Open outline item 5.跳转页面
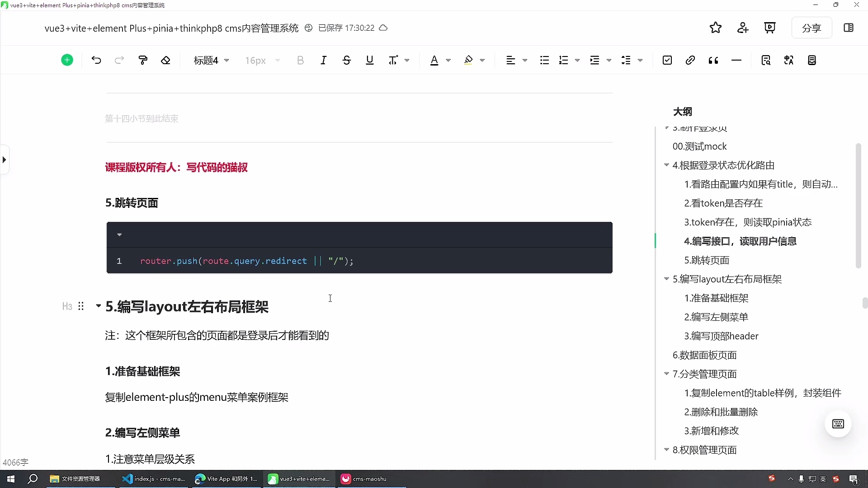The width and height of the screenshot is (868, 488). 707,260
